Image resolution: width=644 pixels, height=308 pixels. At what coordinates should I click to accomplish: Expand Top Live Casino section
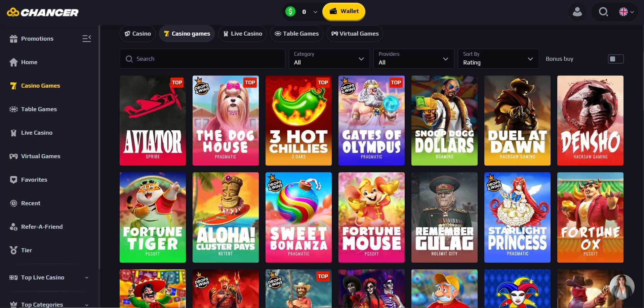[x=49, y=277]
